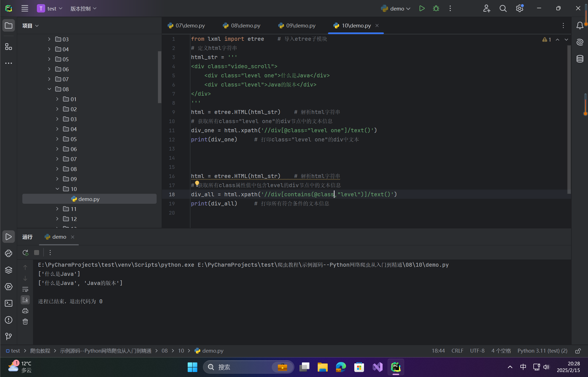588x377 pixels.
Task: Toggle scroll to end of output
Action: (x=25, y=300)
